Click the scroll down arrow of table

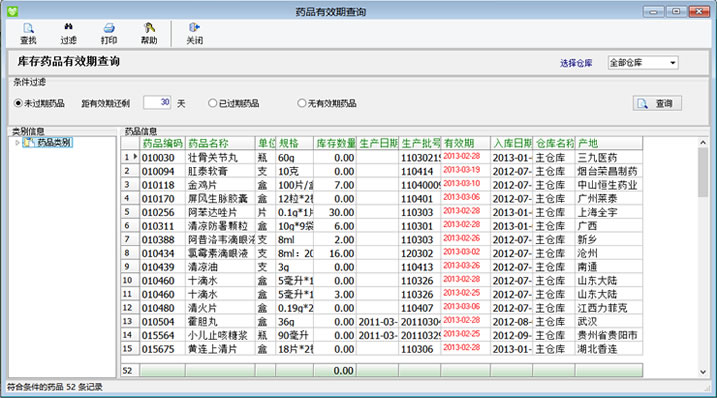(703, 372)
